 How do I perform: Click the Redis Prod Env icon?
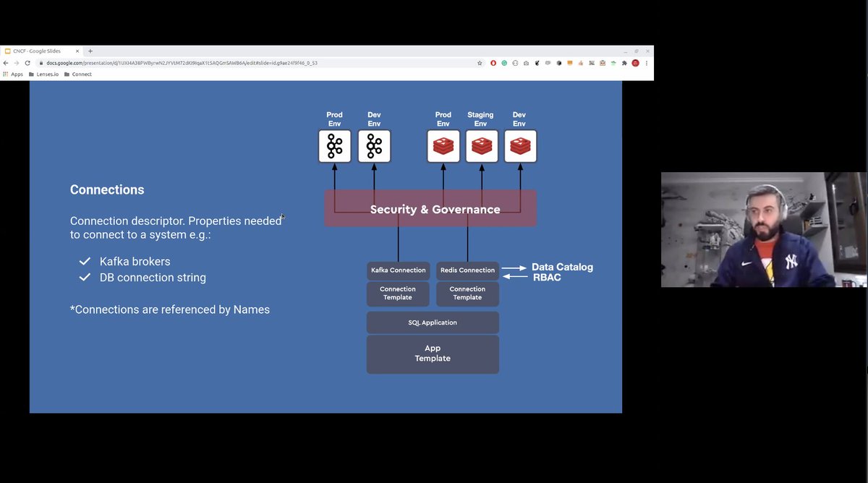click(x=443, y=146)
